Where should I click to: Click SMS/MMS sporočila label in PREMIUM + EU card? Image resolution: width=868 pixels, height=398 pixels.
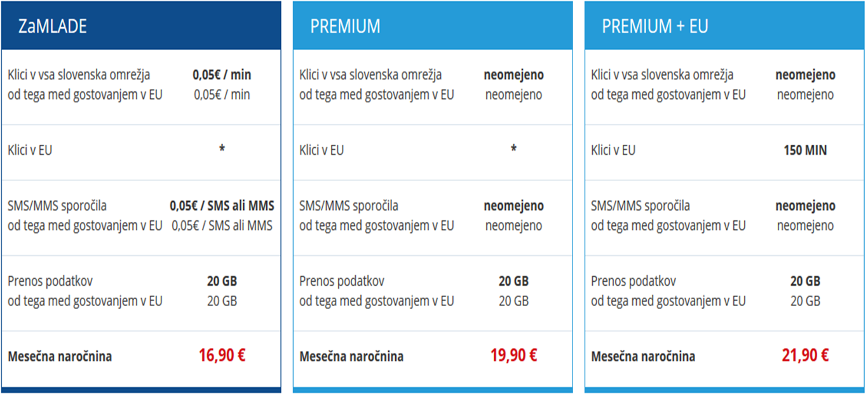coord(641,206)
